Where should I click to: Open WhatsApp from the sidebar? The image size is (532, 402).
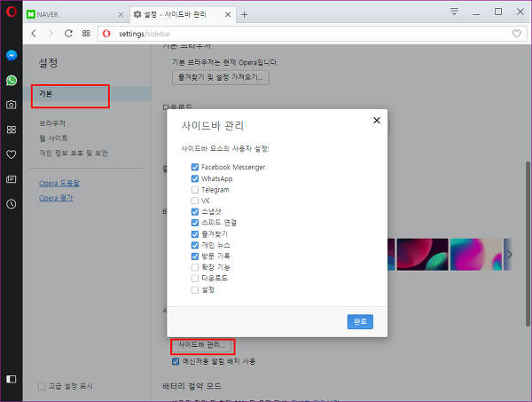pyautogui.click(x=12, y=81)
